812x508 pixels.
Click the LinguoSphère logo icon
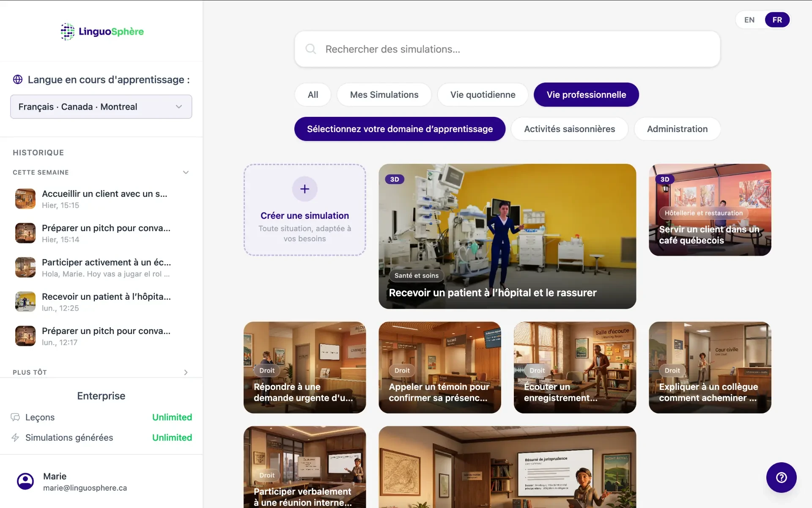coord(67,32)
